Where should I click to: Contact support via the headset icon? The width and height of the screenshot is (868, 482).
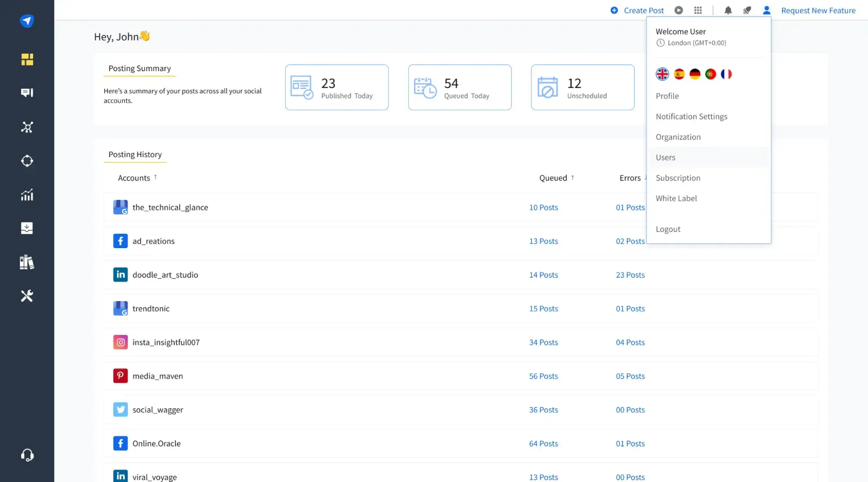click(x=27, y=454)
